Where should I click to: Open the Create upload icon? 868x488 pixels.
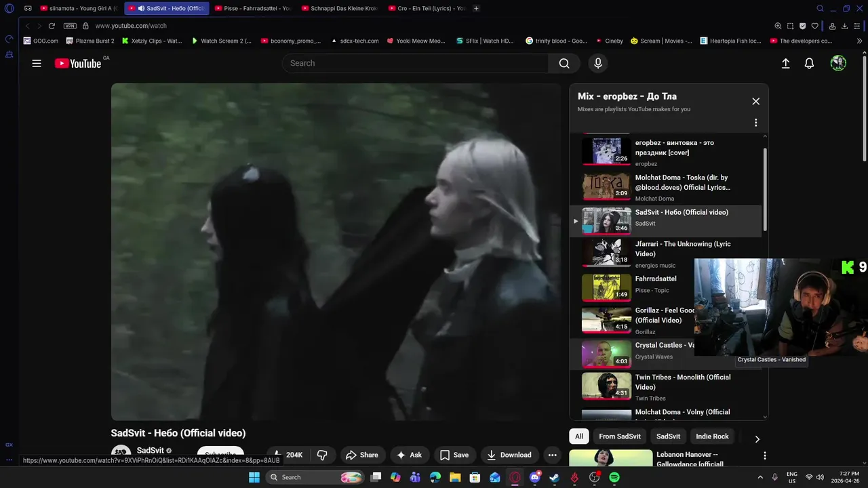click(785, 63)
